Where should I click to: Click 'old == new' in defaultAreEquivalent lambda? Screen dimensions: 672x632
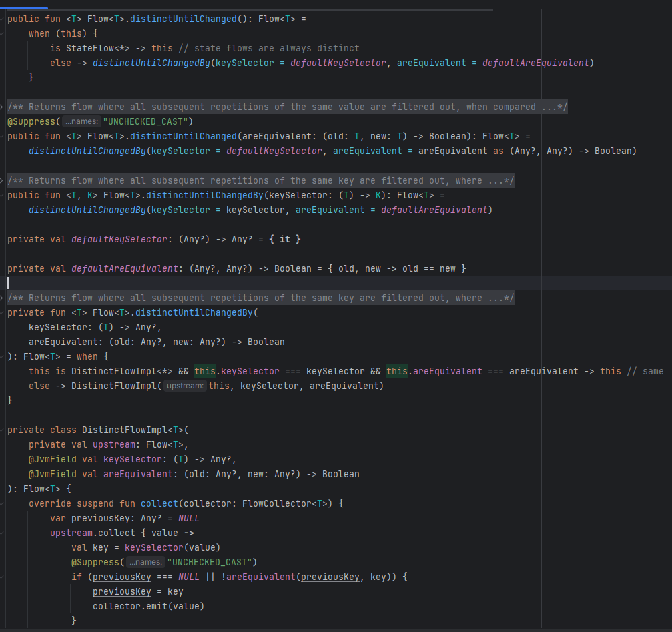pos(428,269)
